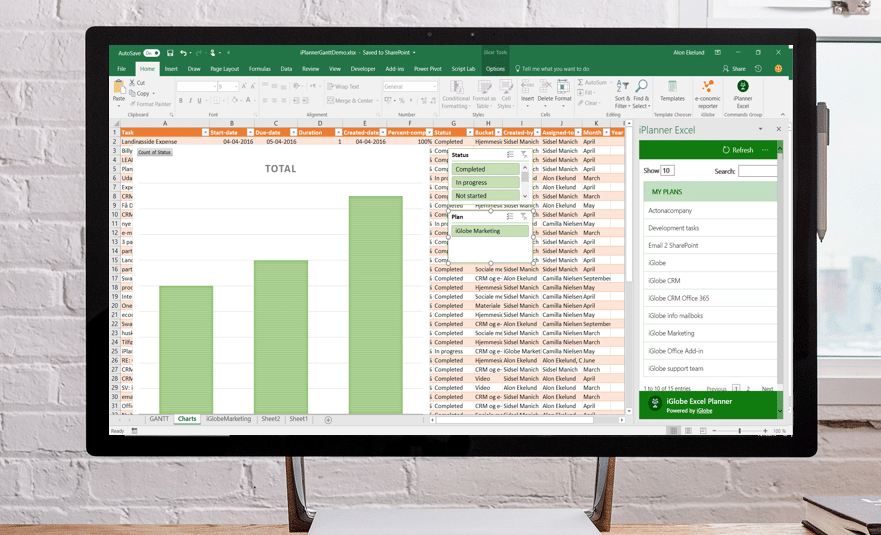The image size is (881, 535).
Task: Enable multi-select on Status slicer
Action: click(510, 155)
